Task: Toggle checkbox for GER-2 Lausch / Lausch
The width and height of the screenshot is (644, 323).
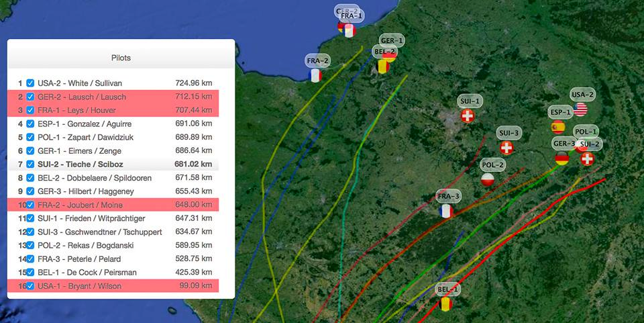Action: (x=30, y=97)
